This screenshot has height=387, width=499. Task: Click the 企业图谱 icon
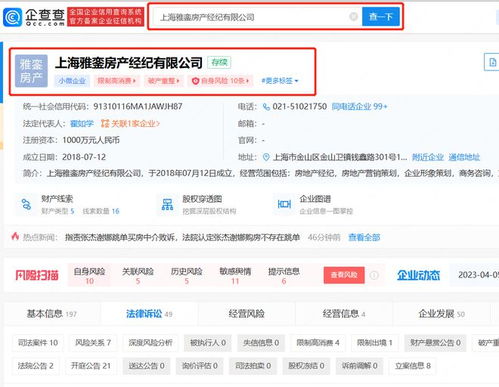[x=284, y=204]
